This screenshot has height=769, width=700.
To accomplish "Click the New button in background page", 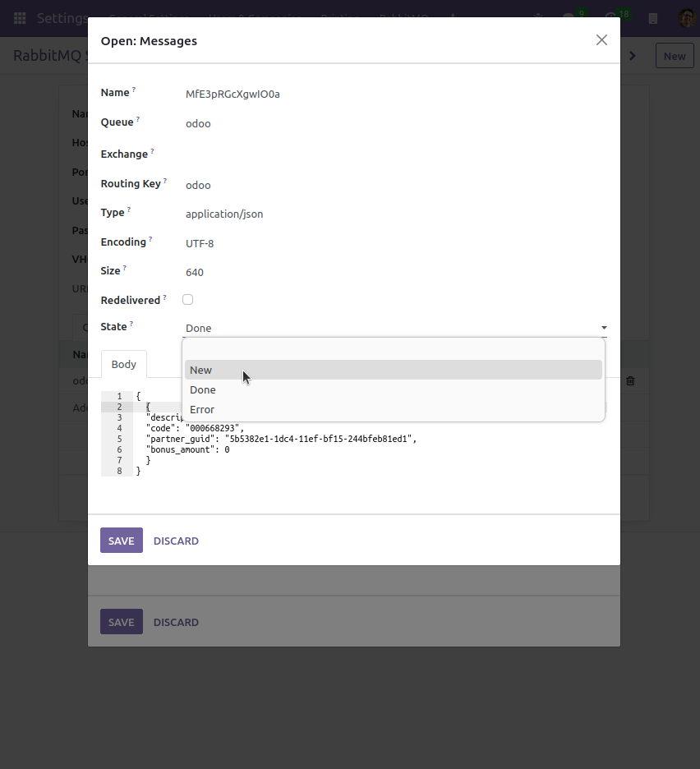I will click(675, 56).
